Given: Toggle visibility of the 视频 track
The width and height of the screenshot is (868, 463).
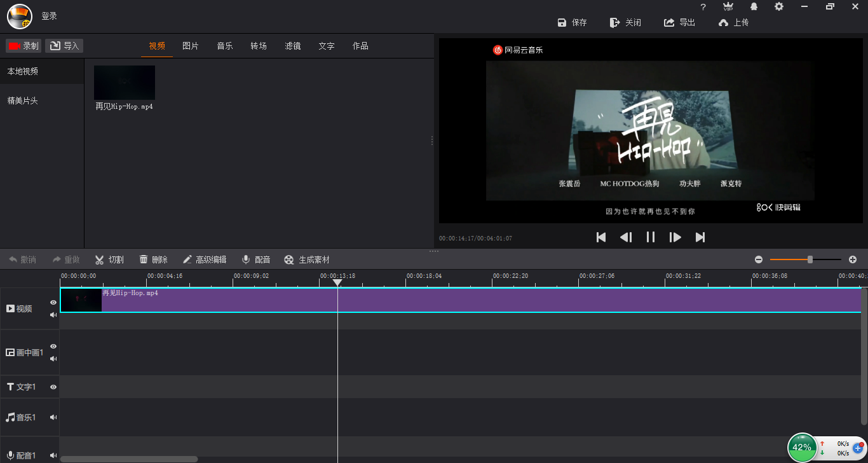Looking at the screenshot, I should (53, 303).
